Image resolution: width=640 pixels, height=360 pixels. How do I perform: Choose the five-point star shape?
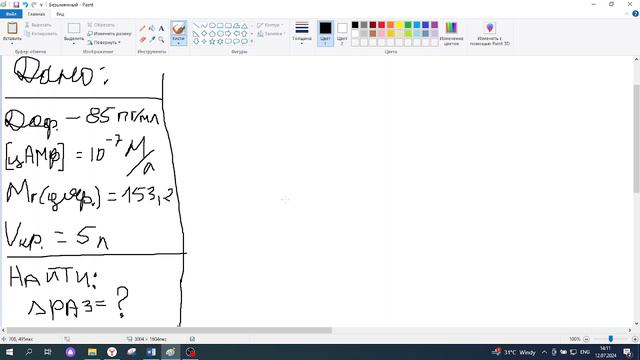pyautogui.click(x=212, y=41)
